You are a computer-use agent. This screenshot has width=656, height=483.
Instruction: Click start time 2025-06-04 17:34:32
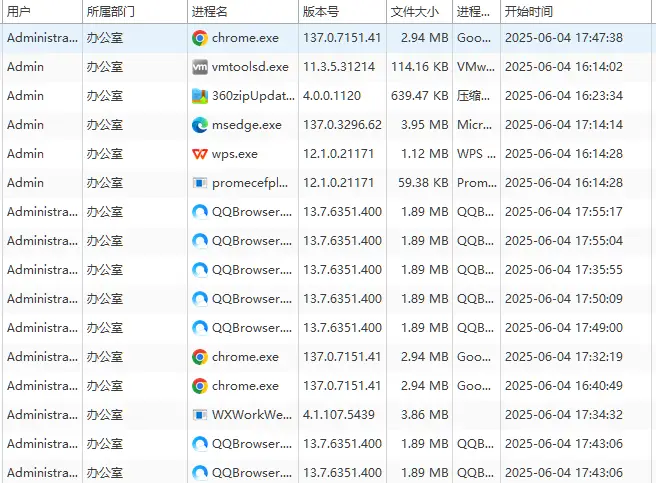[x=564, y=415]
